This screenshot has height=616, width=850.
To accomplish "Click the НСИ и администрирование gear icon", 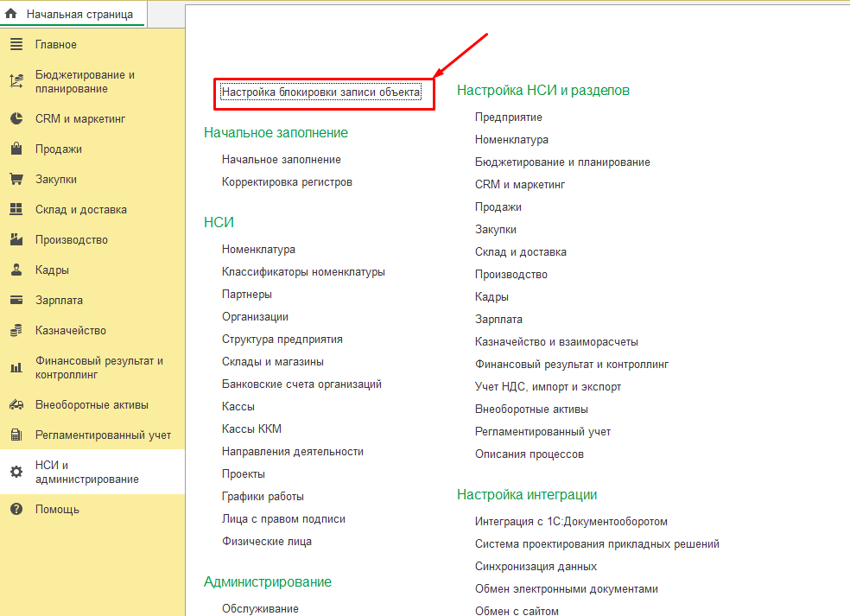I will 16,472.
